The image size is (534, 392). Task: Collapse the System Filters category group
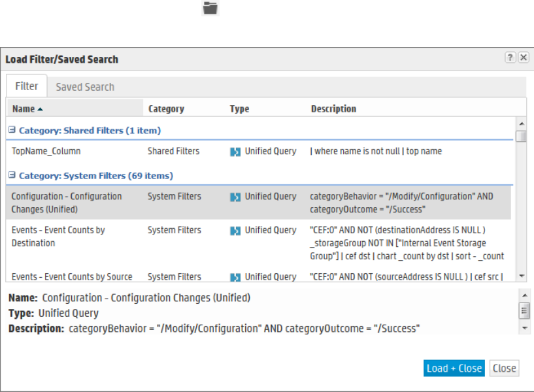(x=12, y=176)
